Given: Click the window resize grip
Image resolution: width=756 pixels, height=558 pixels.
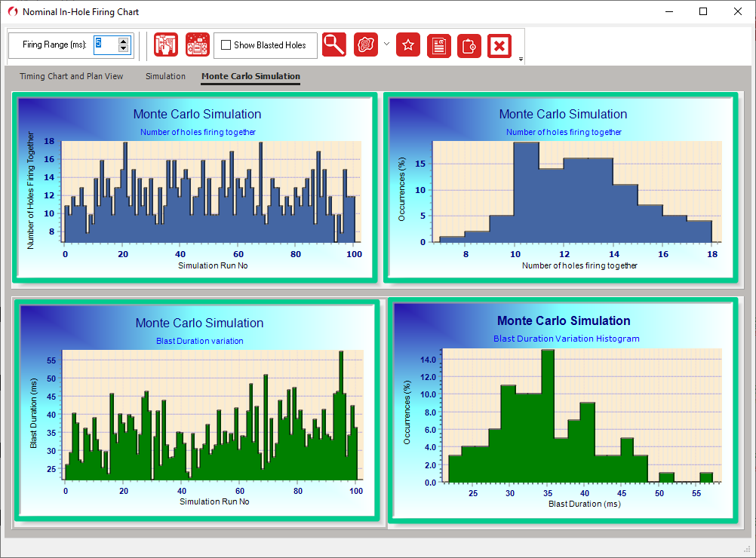Looking at the screenshot, I should click(x=748, y=550).
